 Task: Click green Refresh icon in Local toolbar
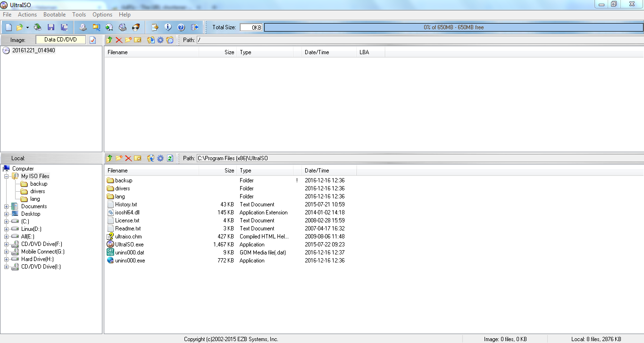tap(170, 158)
